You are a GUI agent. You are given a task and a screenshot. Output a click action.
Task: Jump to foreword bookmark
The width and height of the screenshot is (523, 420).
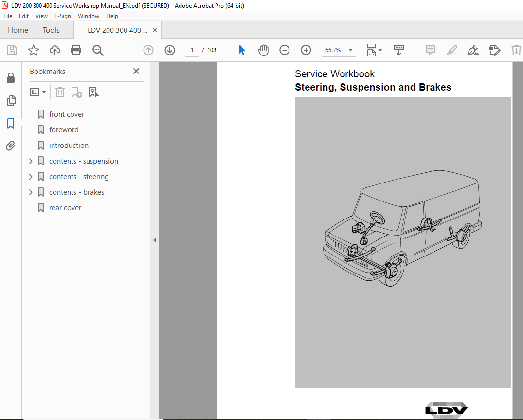[64, 130]
